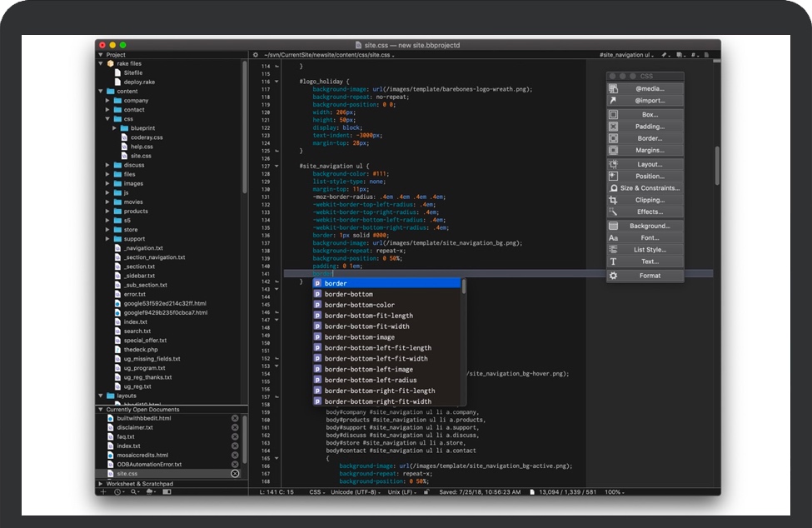Click the @import arrow icon
Image resolution: width=812 pixels, height=528 pixels.
614,101
